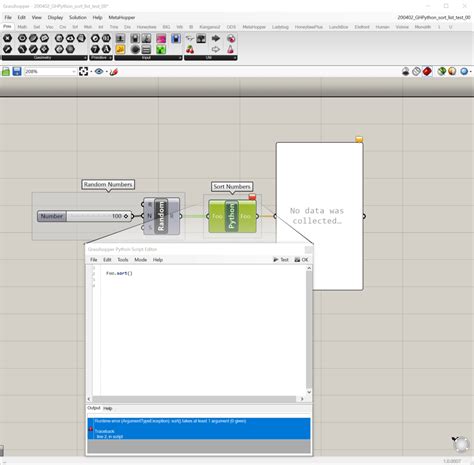This screenshot has width=474, height=465.
Task: Click the red sketch brush icon
Action: click(114, 71)
